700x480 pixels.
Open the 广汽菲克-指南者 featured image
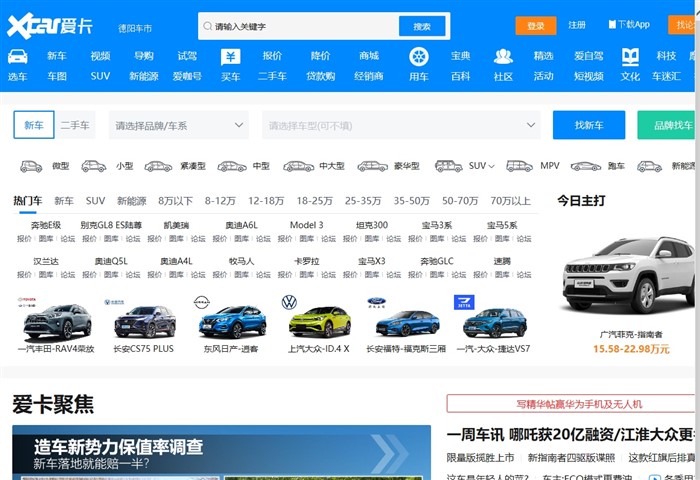(x=629, y=276)
